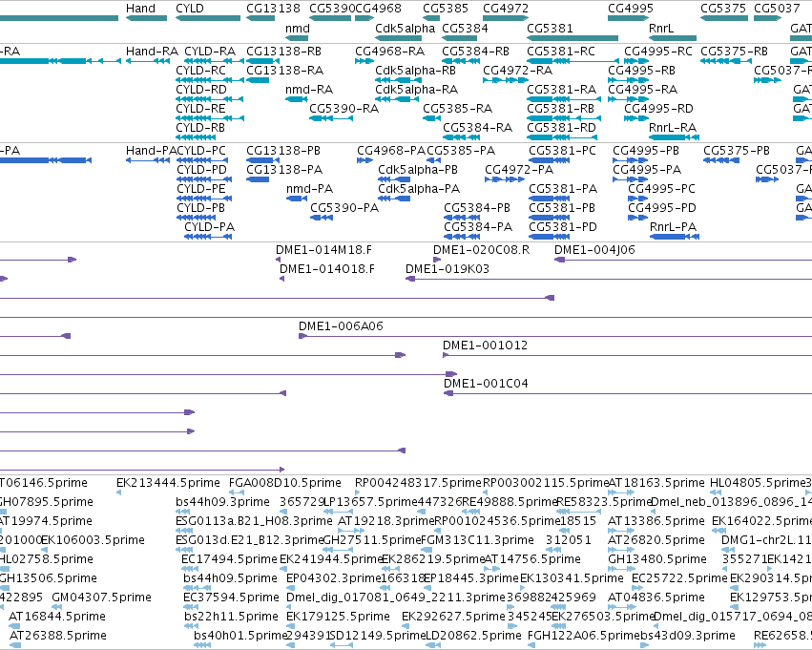This screenshot has width=812, height=650.
Task: Click the DME1-004J06 BAC clone
Action: point(683,260)
